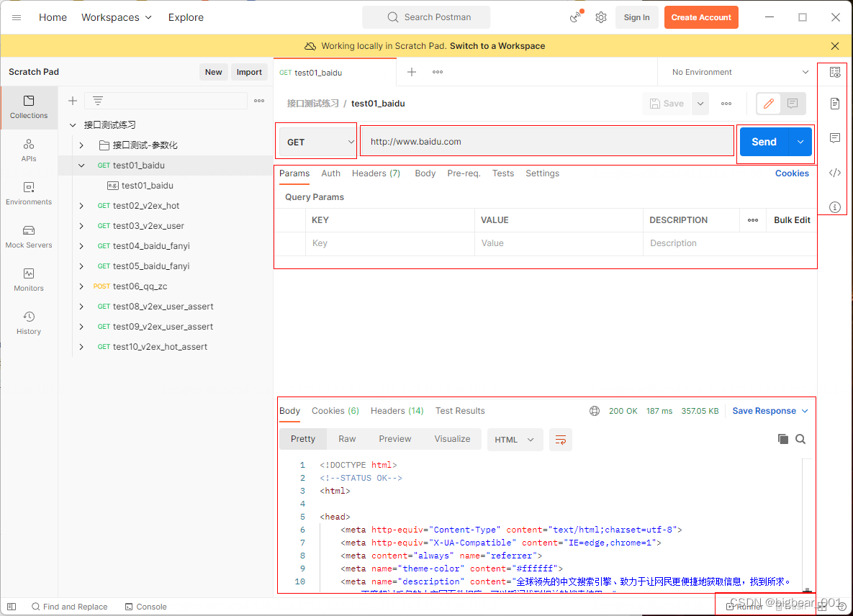Select Collections in the sidebar
The height and width of the screenshot is (616, 853).
pyautogui.click(x=29, y=107)
